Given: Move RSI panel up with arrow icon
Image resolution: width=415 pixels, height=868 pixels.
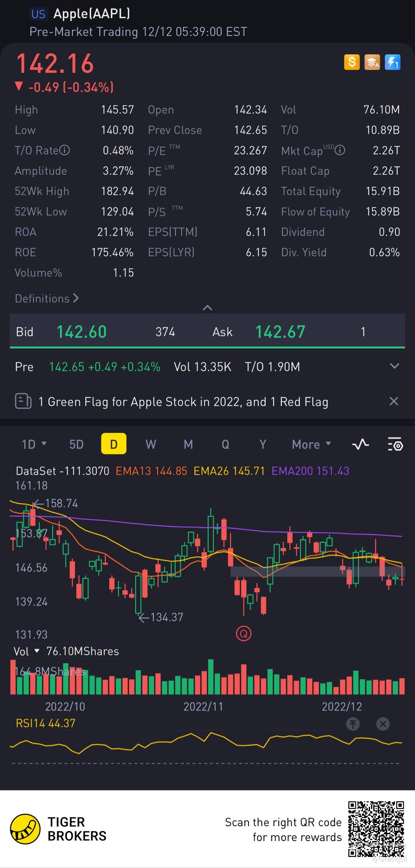Looking at the screenshot, I should click(353, 724).
